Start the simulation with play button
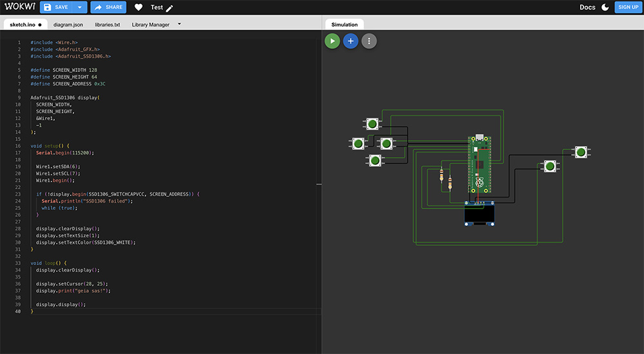Screen dimensions: 644x354 tap(332, 41)
